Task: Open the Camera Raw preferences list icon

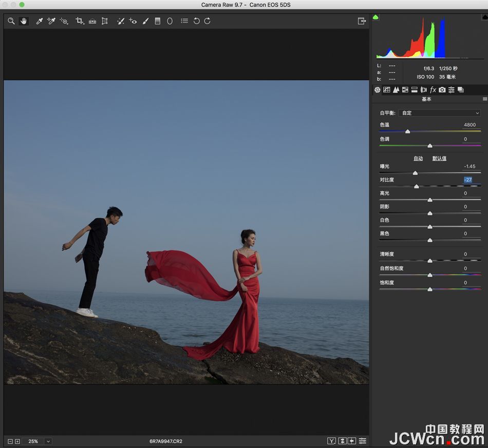Action: [184, 21]
